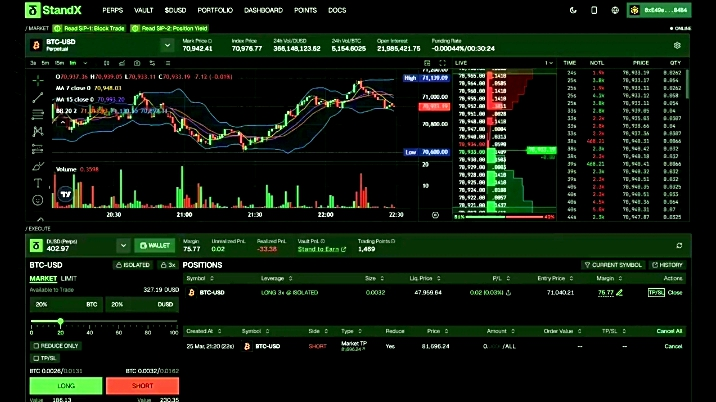
Task: Open the POINTS page
Action: tap(305, 10)
